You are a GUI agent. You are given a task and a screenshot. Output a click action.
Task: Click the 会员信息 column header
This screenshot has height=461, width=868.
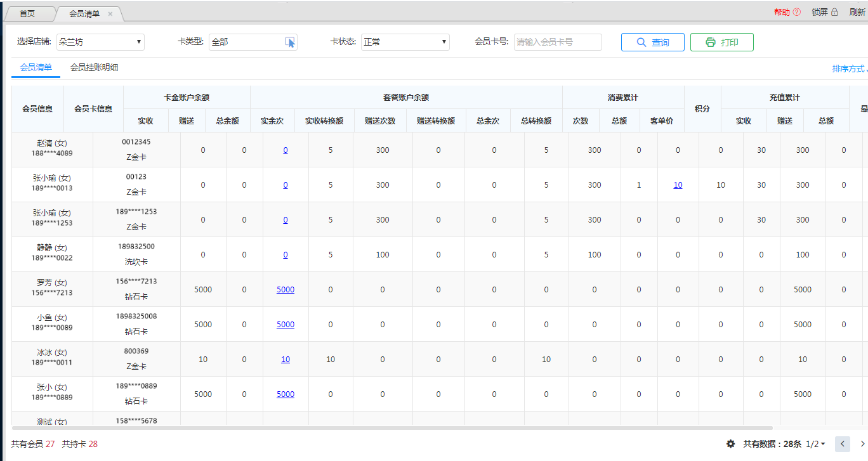click(37, 108)
